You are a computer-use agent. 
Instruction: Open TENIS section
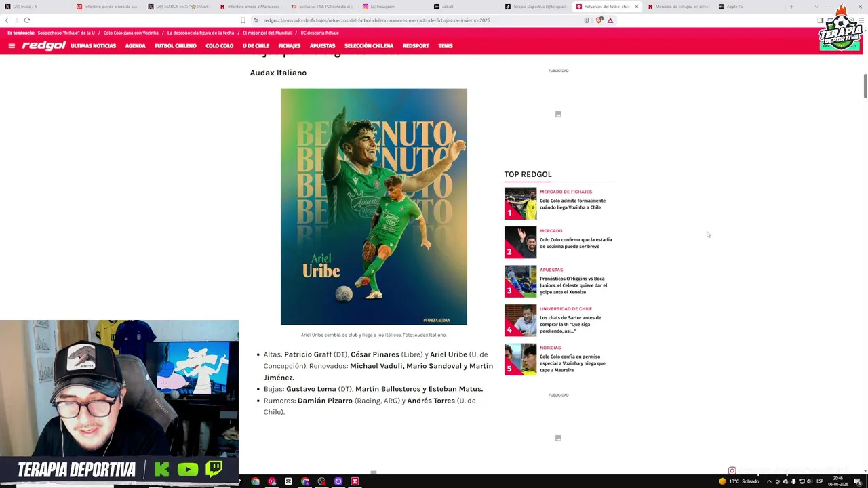tap(446, 46)
